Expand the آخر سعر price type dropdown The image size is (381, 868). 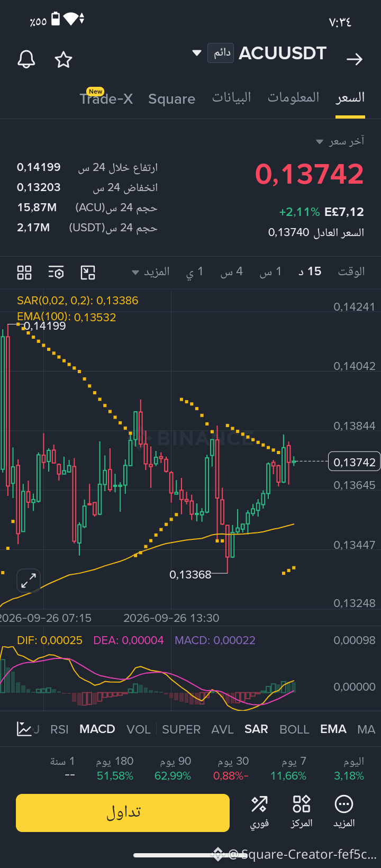pos(340,141)
